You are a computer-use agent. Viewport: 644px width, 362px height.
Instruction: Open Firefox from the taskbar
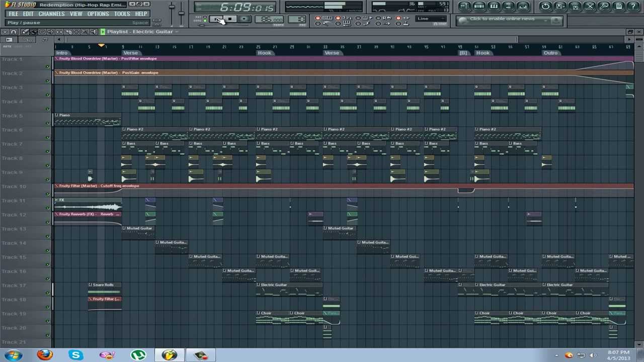click(45, 355)
